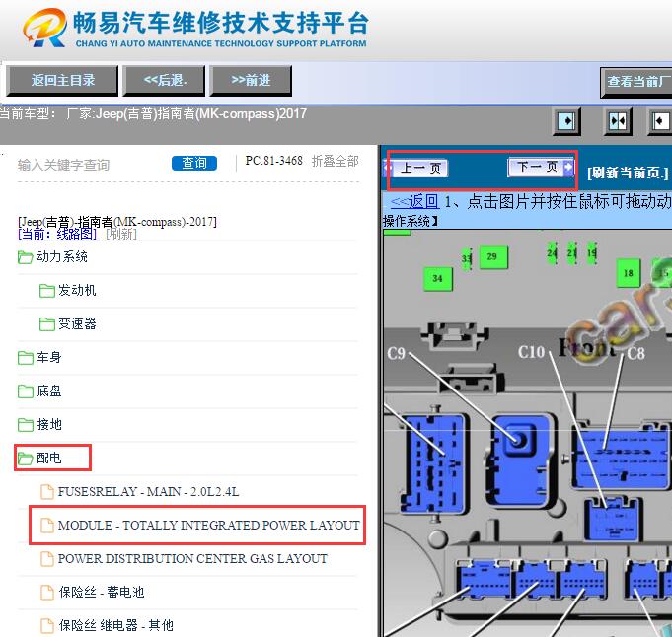Go back with the <<后退 button
Viewport: 672px width, 637px height.
pyautogui.click(x=164, y=81)
